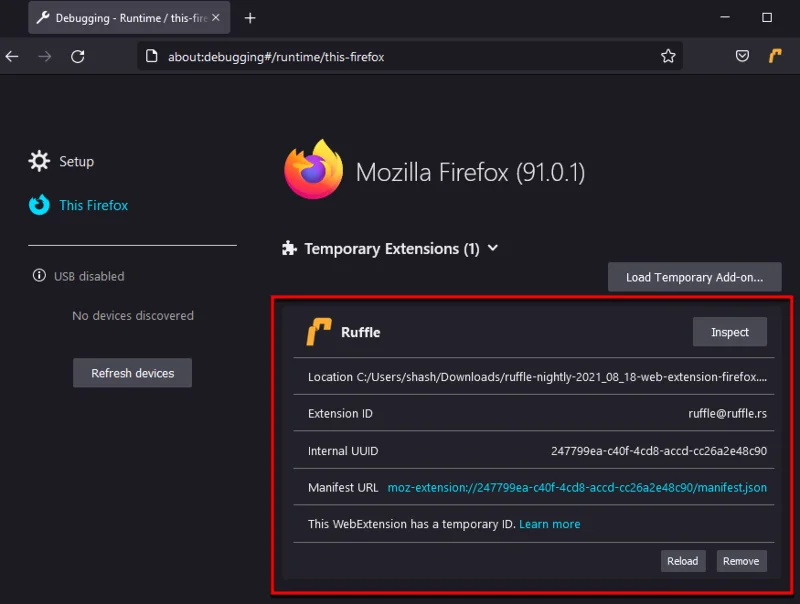Click the puzzle-piece icon beside Temporary Extensions
800x604 pixels.
(x=289, y=248)
